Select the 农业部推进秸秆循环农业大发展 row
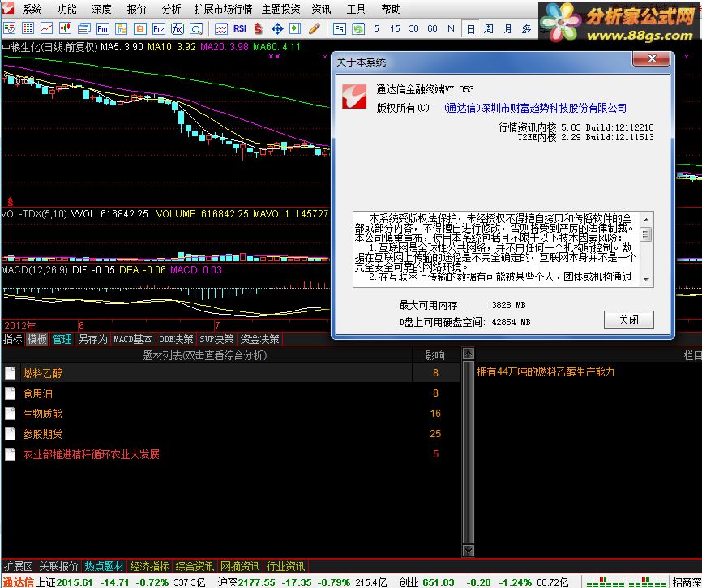Image resolution: width=702 pixels, height=588 pixels. (x=230, y=454)
